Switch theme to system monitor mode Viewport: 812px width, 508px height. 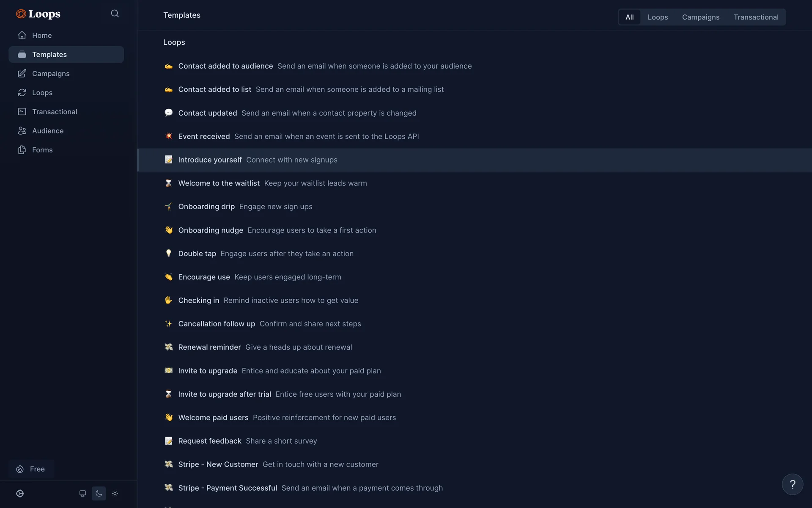(82, 493)
